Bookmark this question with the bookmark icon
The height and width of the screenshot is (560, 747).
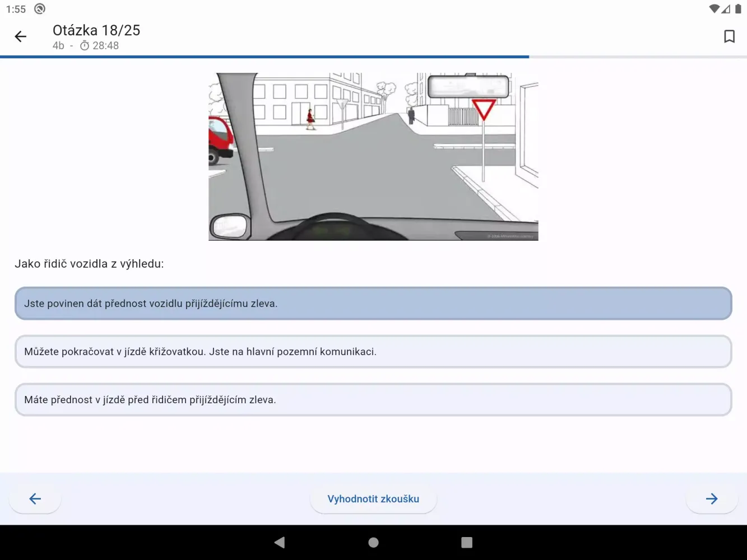pyautogui.click(x=729, y=37)
